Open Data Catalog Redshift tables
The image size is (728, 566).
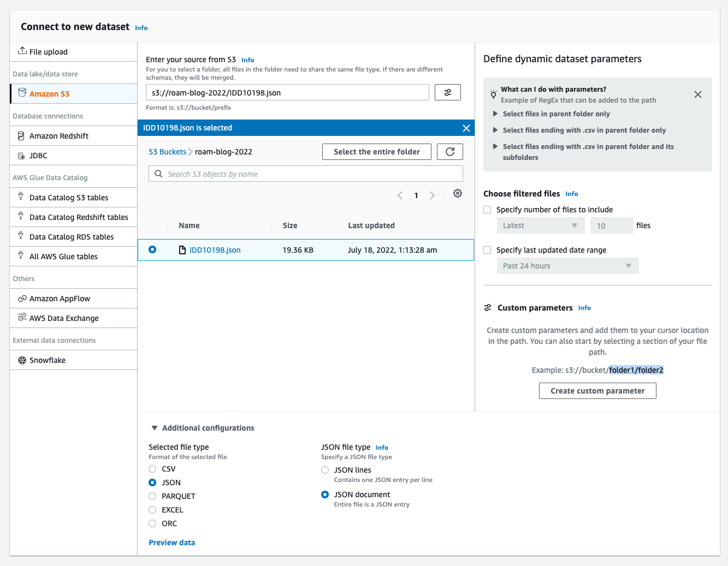pyautogui.click(x=74, y=217)
